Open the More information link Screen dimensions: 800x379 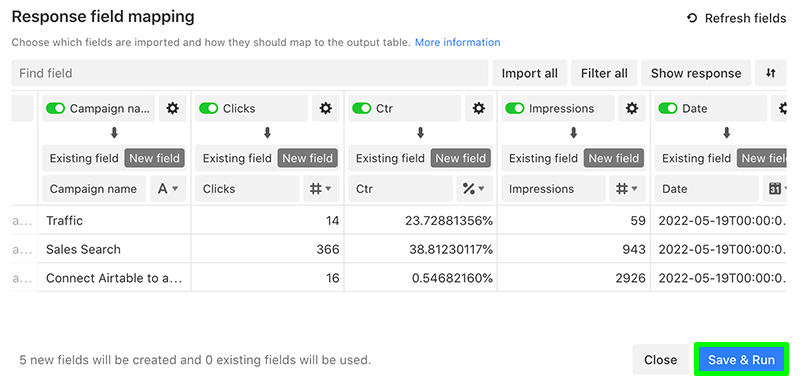tap(458, 42)
